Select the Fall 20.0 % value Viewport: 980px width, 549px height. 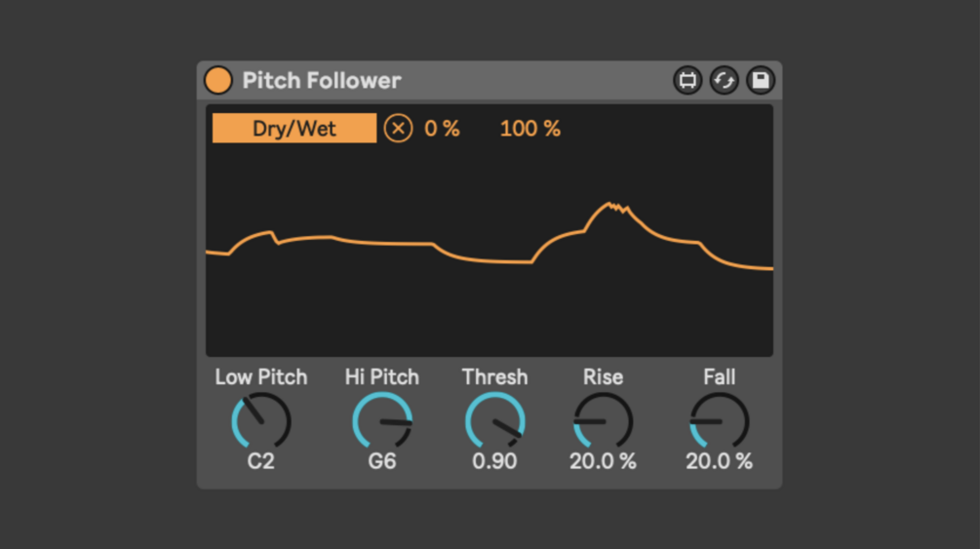pyautogui.click(x=719, y=461)
